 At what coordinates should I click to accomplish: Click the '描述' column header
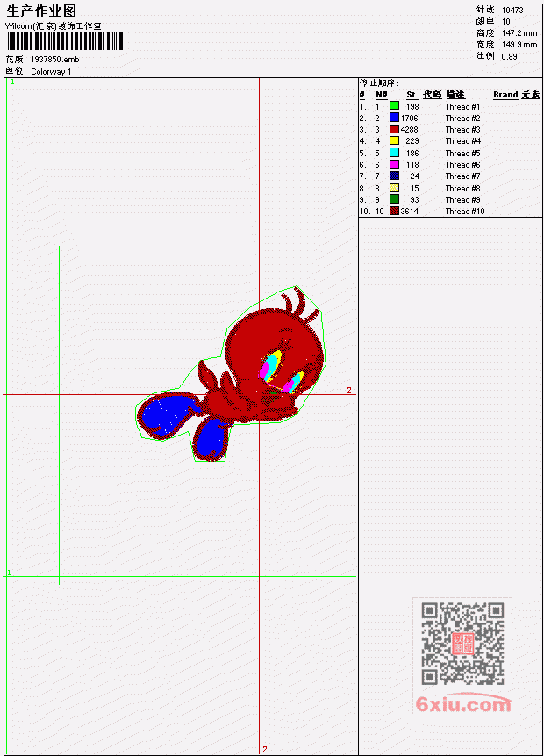[x=455, y=95]
